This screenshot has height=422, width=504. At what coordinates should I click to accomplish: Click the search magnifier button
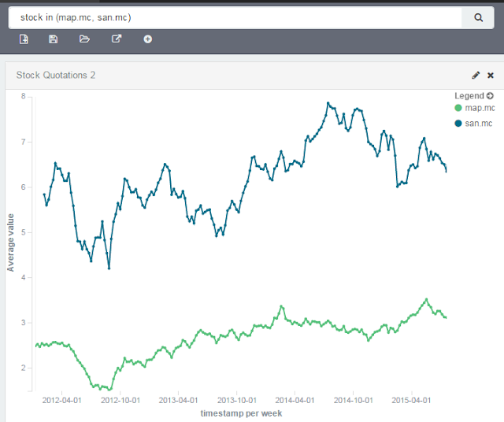point(478,17)
